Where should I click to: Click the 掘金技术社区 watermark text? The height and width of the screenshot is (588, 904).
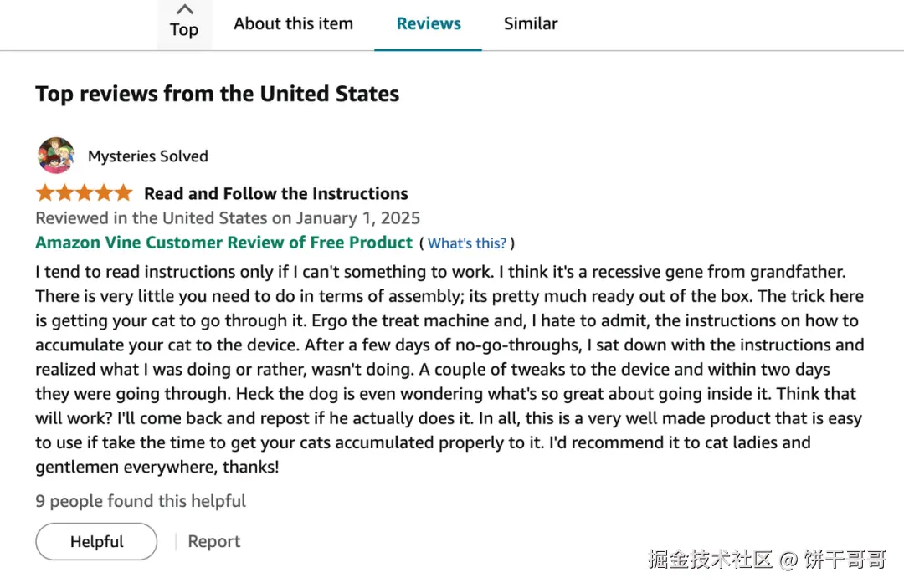[709, 560]
